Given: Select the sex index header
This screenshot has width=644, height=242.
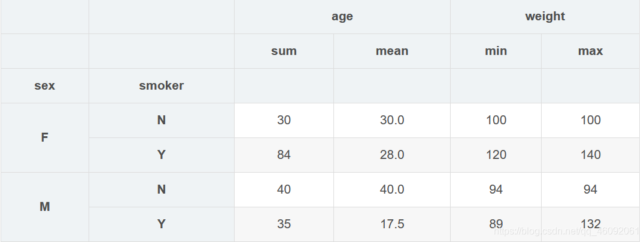Looking at the screenshot, I should click(x=45, y=85).
